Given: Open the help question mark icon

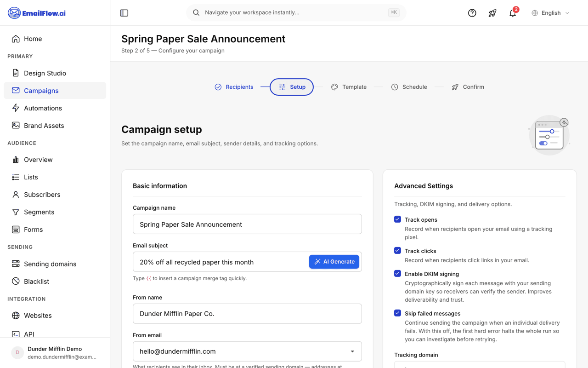Looking at the screenshot, I should tap(472, 13).
